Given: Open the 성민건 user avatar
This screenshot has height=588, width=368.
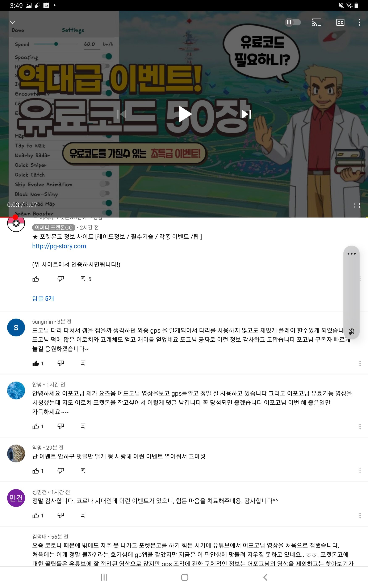Looking at the screenshot, I should tap(16, 498).
